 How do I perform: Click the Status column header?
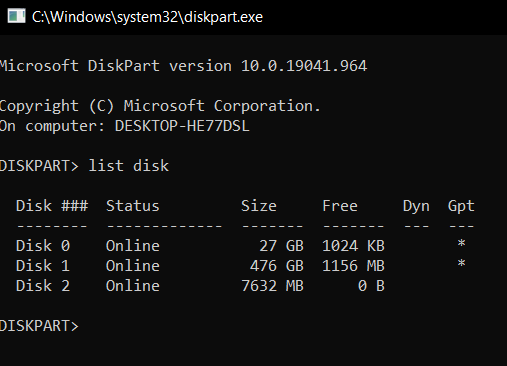click(x=133, y=206)
